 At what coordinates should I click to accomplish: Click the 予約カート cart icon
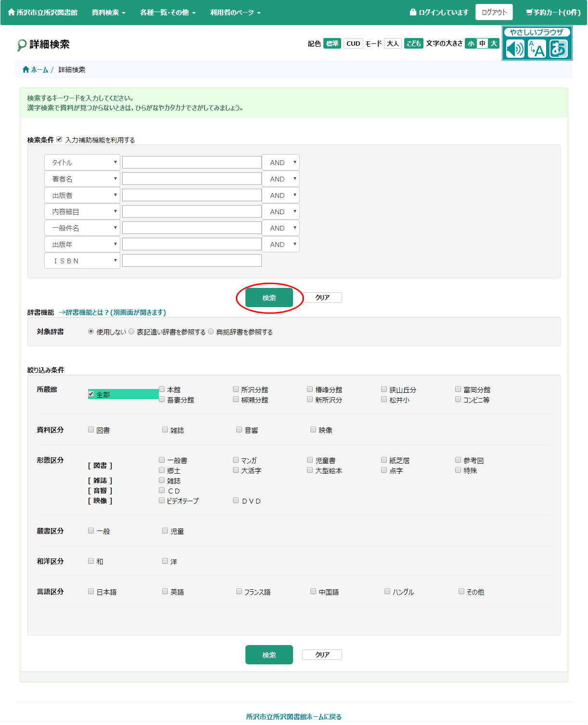click(x=529, y=13)
